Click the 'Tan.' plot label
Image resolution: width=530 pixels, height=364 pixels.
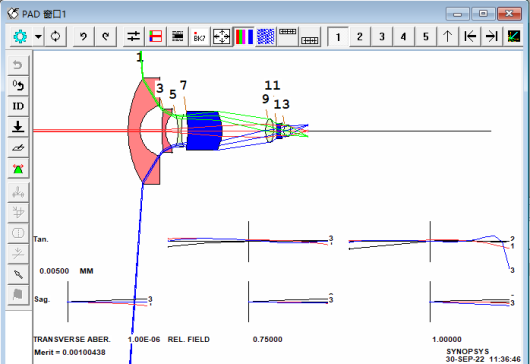[41, 239]
